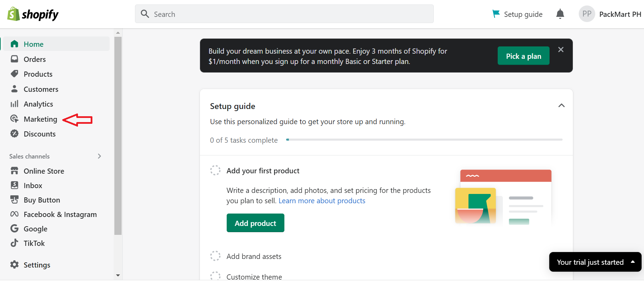
Task: Click the Add your first product heading
Action: coord(263,171)
